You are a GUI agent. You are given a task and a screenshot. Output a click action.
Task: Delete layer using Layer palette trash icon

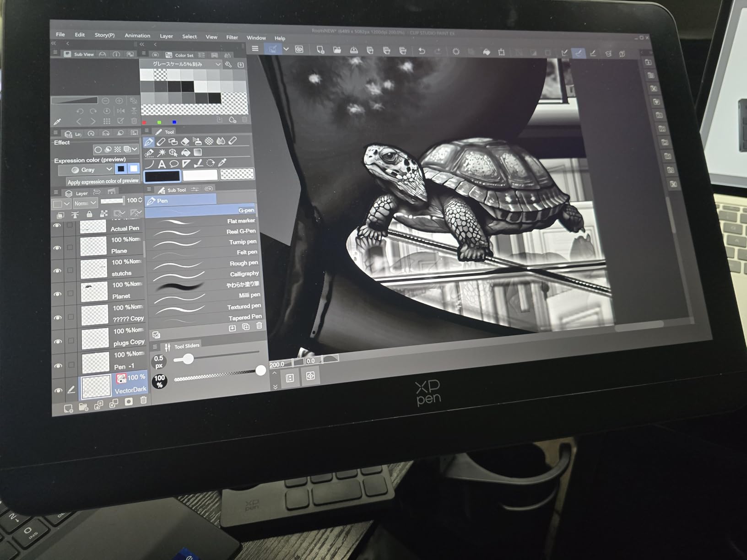pos(143,400)
